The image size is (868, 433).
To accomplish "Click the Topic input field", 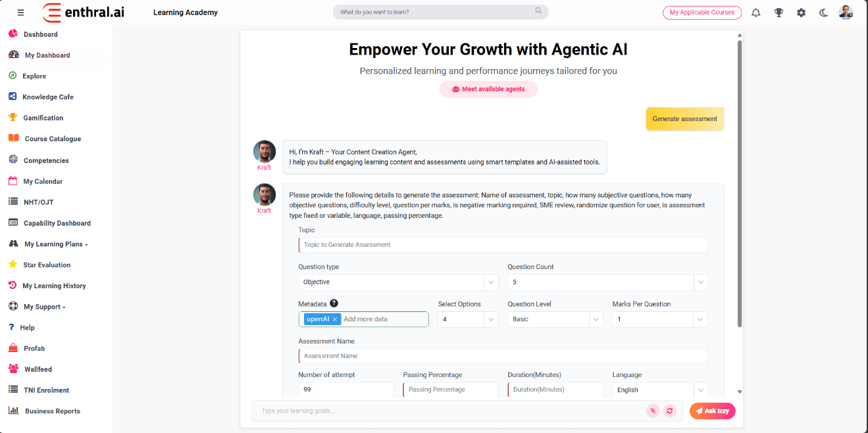I will pyautogui.click(x=503, y=245).
